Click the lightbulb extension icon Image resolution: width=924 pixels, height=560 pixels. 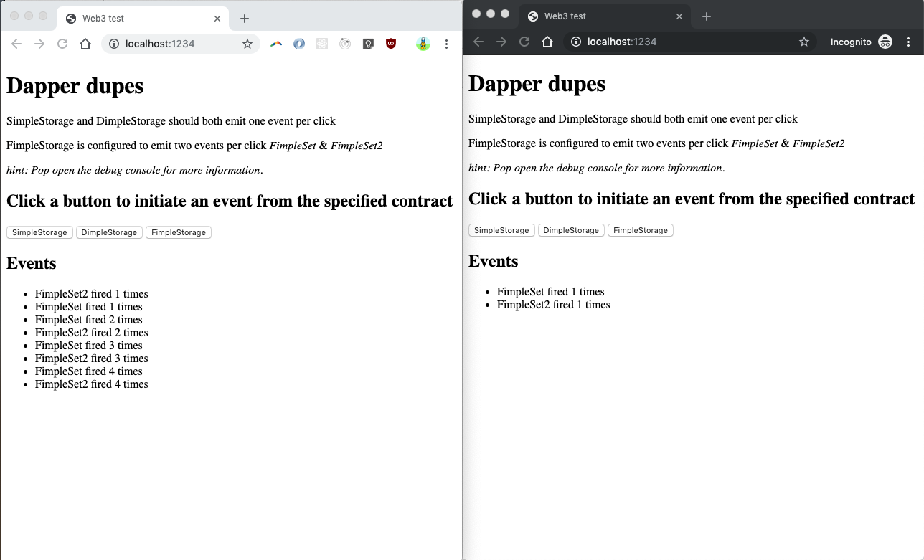(x=368, y=44)
